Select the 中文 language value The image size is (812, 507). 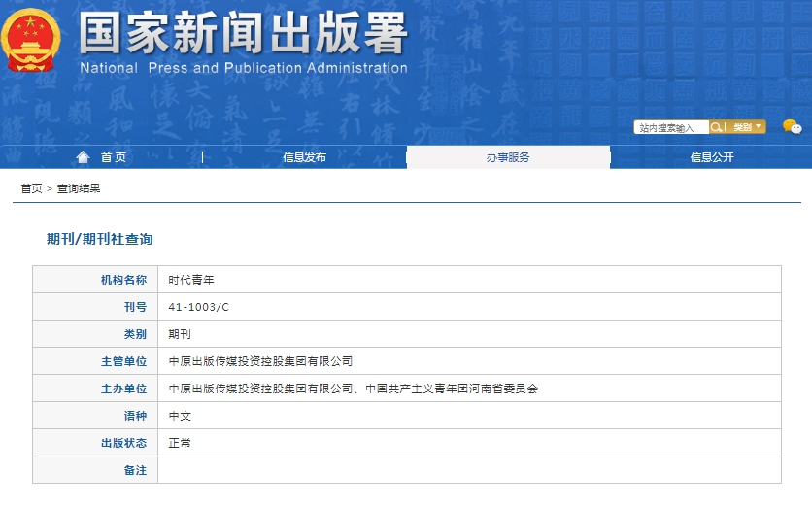(x=180, y=416)
